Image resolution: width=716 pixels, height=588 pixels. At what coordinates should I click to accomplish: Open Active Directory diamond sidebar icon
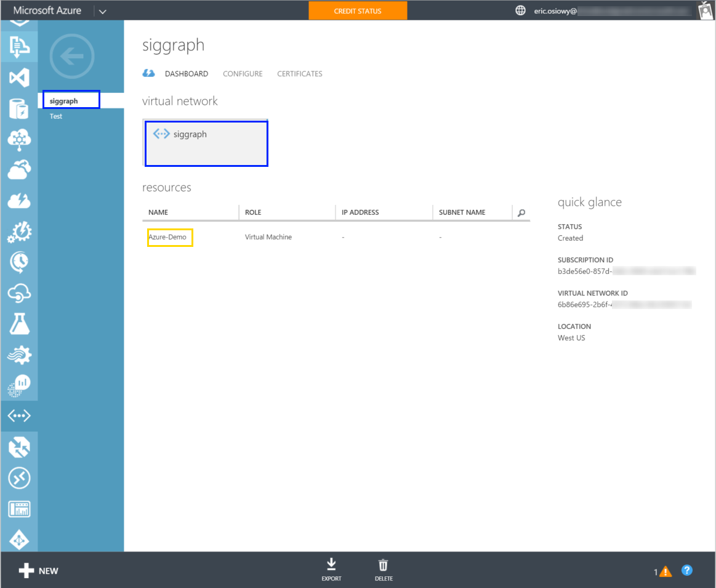pyautogui.click(x=19, y=539)
